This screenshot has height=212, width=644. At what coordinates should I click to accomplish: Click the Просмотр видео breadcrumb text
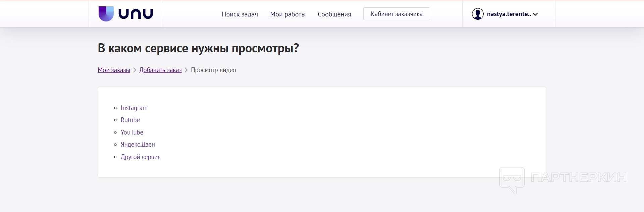[x=213, y=70]
